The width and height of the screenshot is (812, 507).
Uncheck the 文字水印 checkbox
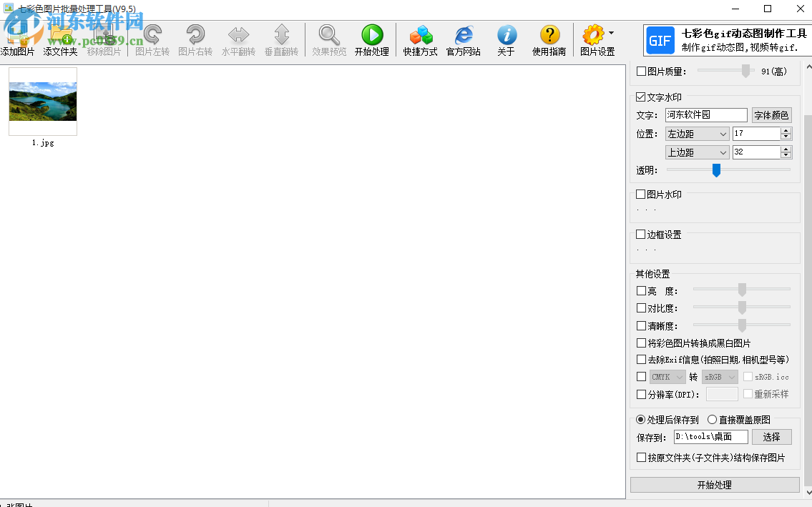(641, 97)
